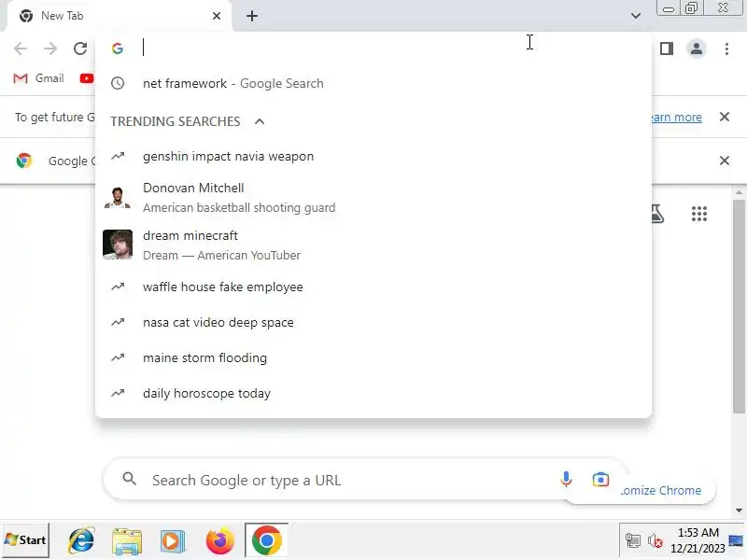Open the Chrome profile avatar
Screen dimensions: 747x560
click(x=696, y=49)
